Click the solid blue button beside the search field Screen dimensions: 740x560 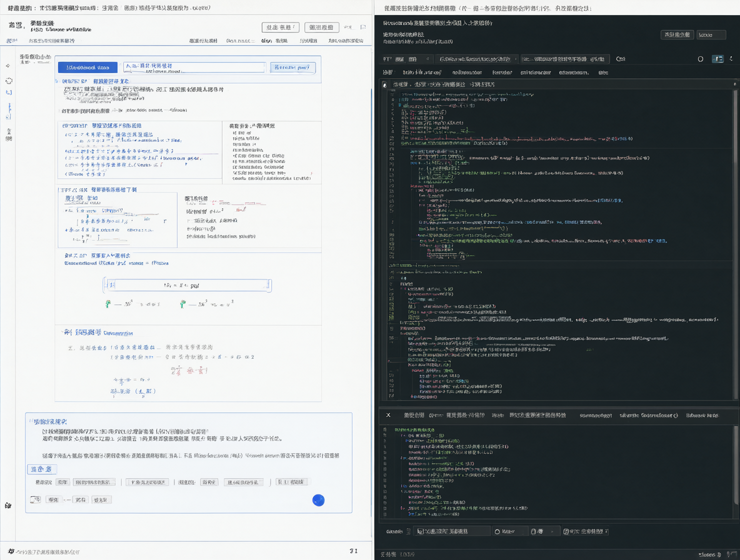(x=87, y=67)
